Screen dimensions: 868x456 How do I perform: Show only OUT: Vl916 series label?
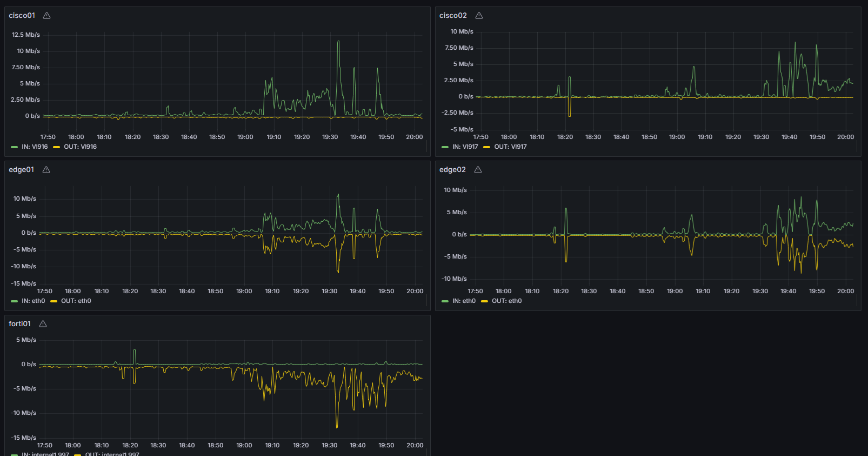[80, 147]
